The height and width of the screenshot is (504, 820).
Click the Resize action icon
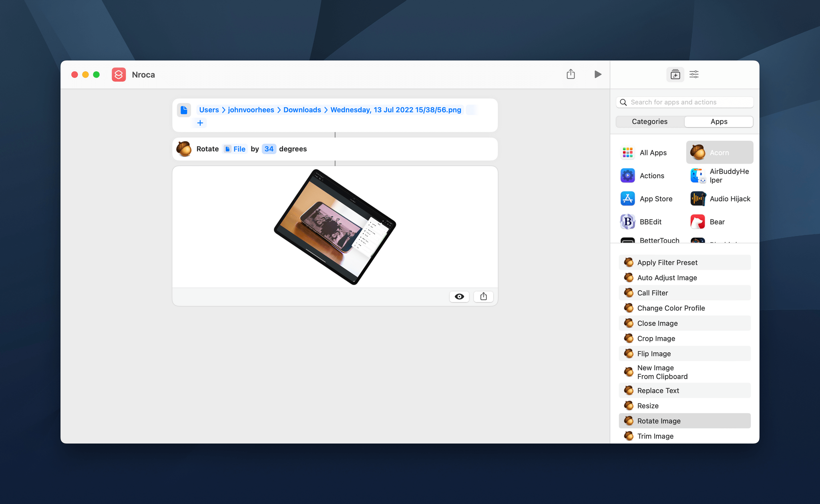pos(628,406)
